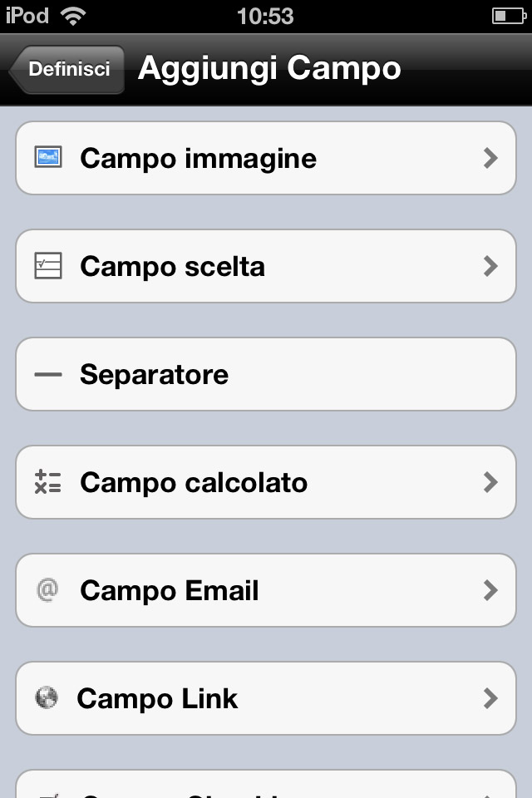Screen dimensions: 532x798
Task: Open the Campo Email chevron arrow
Action: point(490,590)
